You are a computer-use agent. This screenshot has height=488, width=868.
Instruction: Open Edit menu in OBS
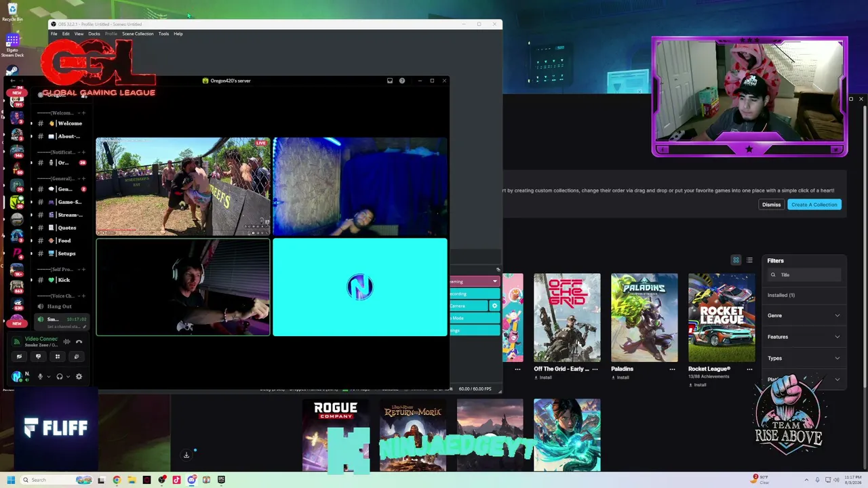66,34
